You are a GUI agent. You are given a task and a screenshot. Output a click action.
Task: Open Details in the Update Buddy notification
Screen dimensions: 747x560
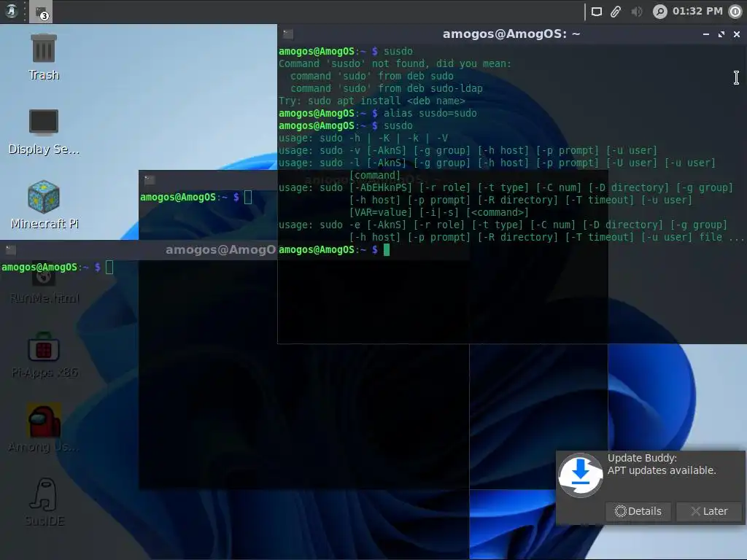coord(638,511)
